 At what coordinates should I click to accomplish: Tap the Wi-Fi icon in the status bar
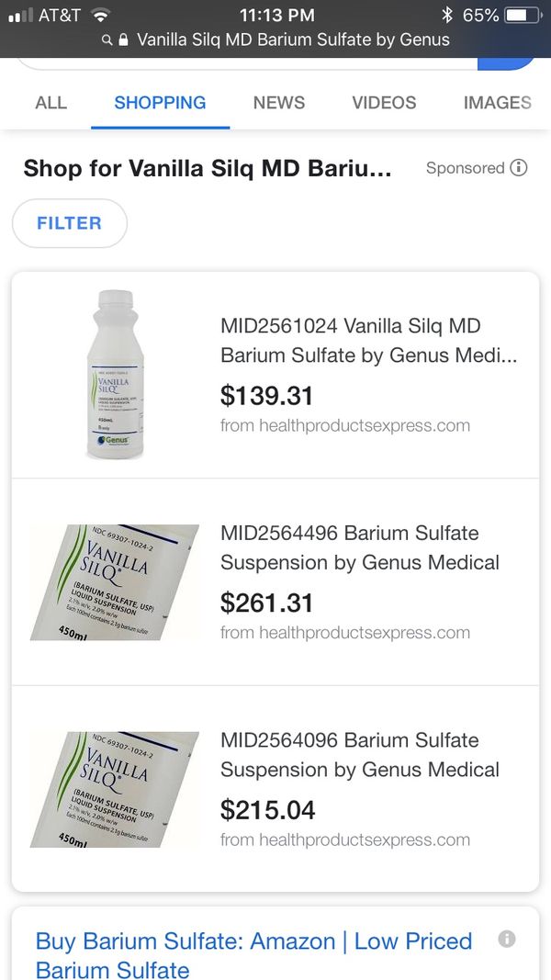(x=99, y=14)
